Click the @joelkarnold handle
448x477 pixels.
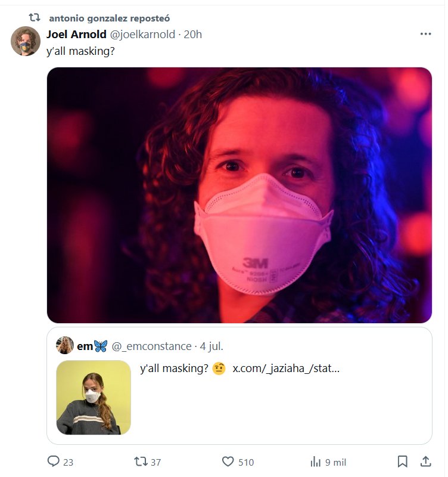click(143, 35)
